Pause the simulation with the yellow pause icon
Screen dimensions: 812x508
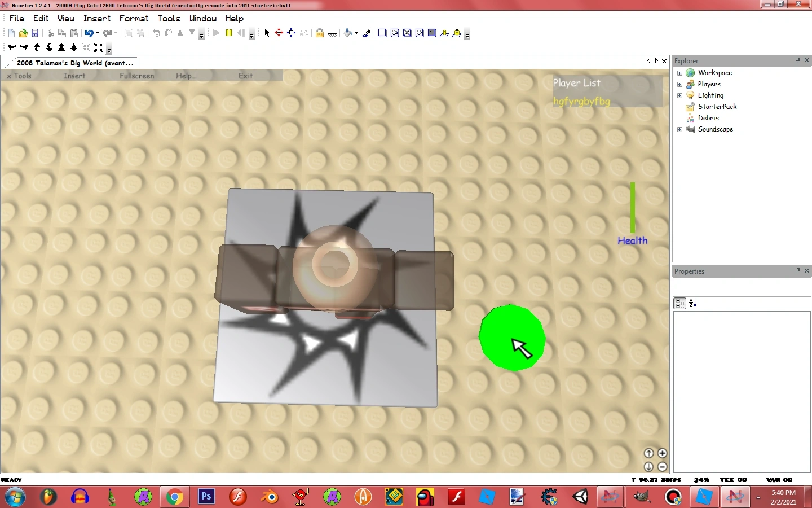(x=229, y=33)
